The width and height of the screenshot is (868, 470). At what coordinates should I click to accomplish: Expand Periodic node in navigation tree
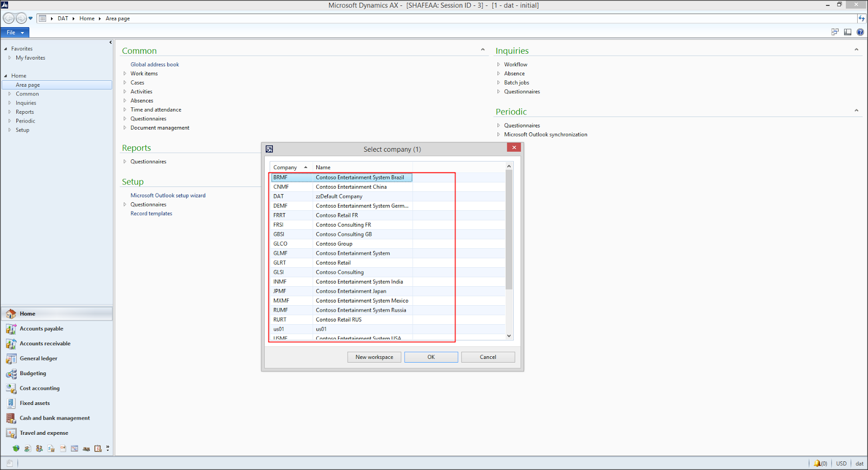click(x=9, y=121)
